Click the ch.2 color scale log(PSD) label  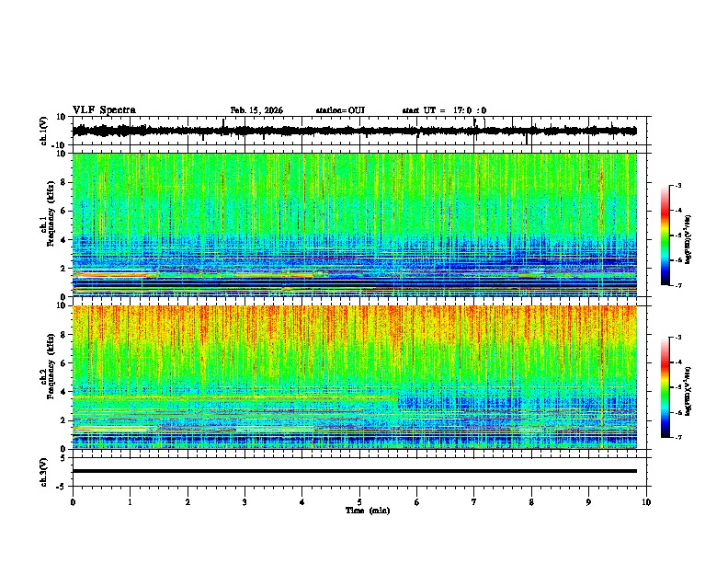coord(688,392)
